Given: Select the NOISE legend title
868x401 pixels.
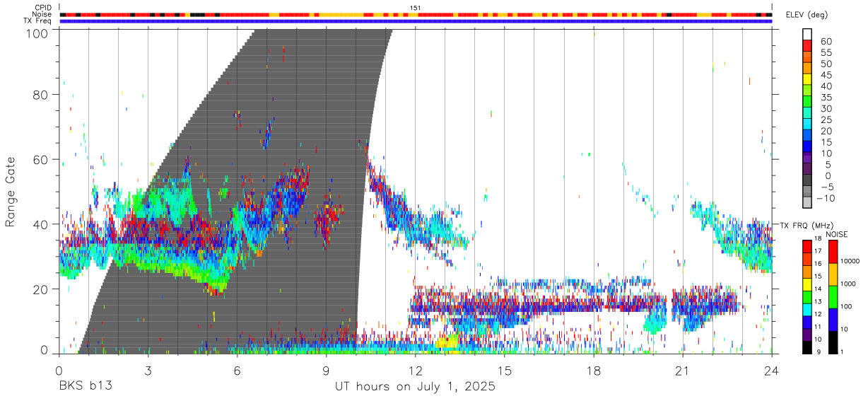Looking at the screenshot, I should coord(836,234).
